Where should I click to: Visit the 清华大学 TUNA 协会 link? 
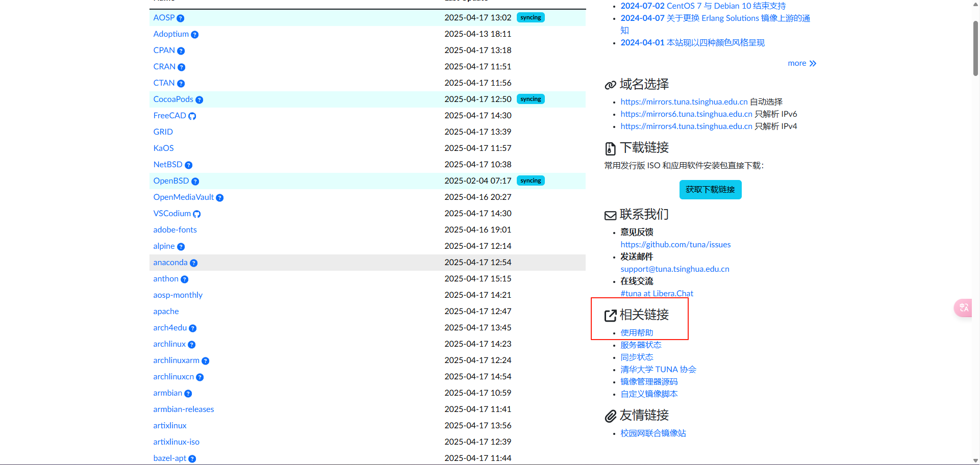click(658, 369)
